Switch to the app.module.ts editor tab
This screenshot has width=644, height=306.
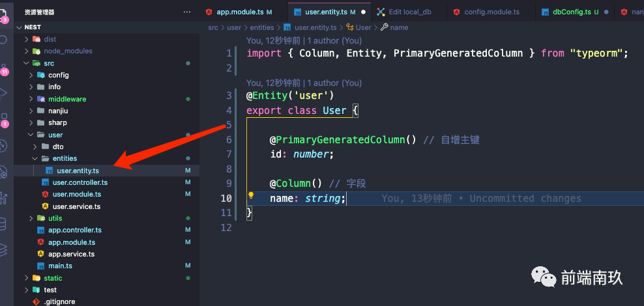click(240, 12)
